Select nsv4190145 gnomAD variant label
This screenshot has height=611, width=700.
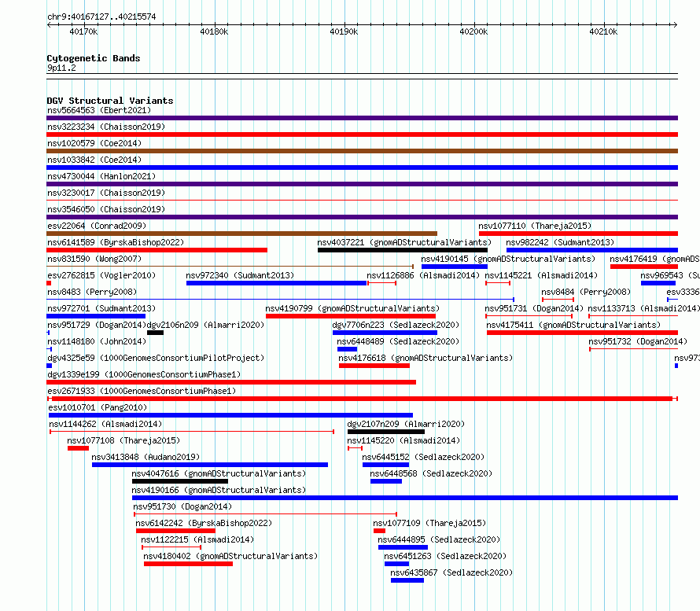pyautogui.click(x=508, y=259)
